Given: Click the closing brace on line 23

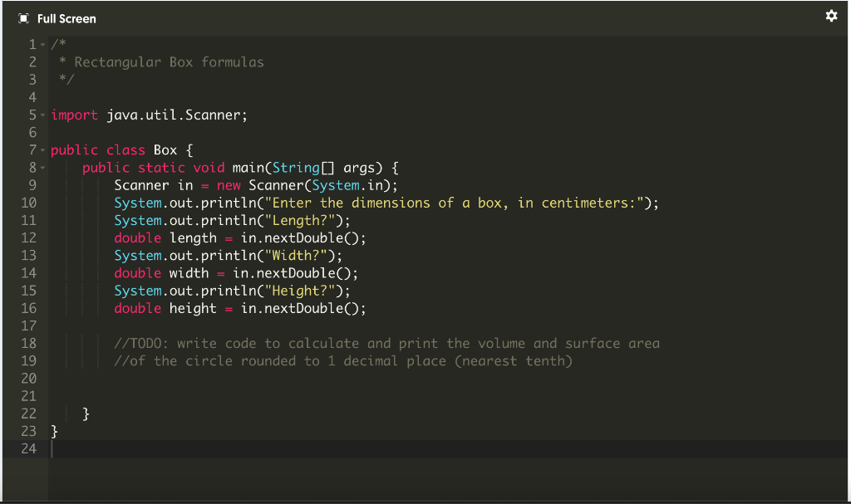Looking at the screenshot, I should coord(53,430).
